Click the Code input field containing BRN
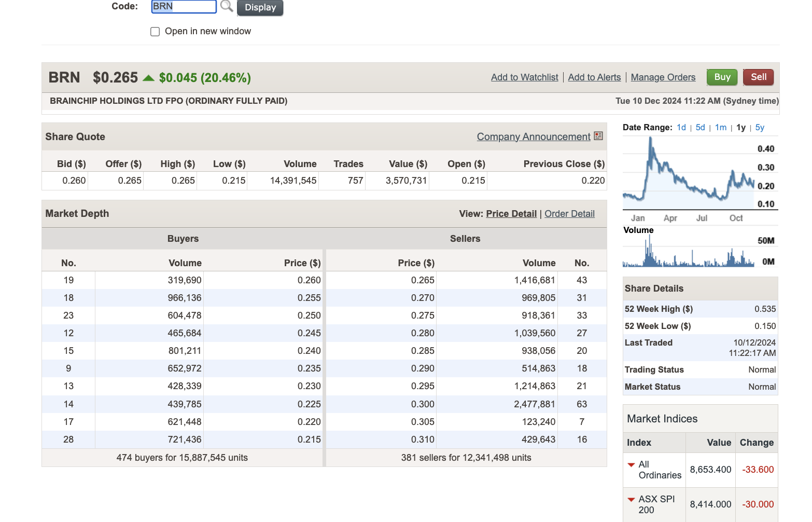812x522 pixels. click(184, 7)
